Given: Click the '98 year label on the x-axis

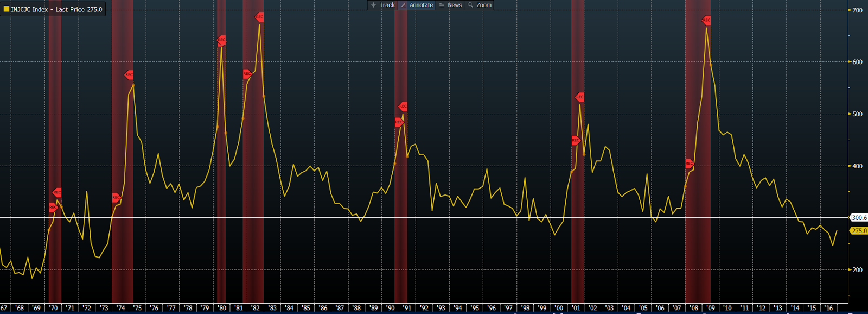Looking at the screenshot, I should coord(525,308).
